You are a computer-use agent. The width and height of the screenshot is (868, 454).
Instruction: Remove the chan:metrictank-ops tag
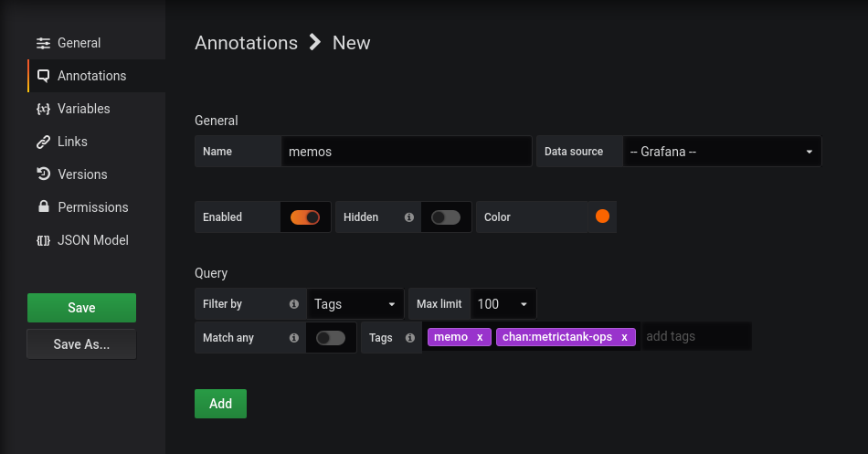(624, 337)
